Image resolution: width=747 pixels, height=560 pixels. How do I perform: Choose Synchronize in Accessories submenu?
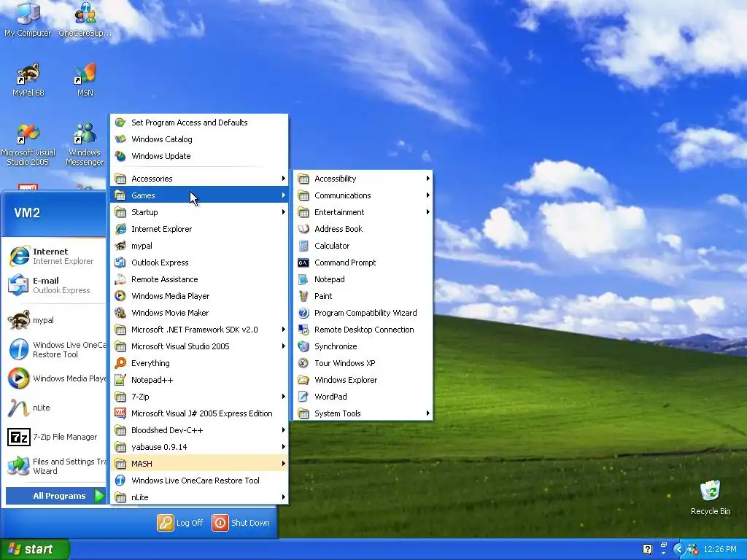[x=363, y=346]
